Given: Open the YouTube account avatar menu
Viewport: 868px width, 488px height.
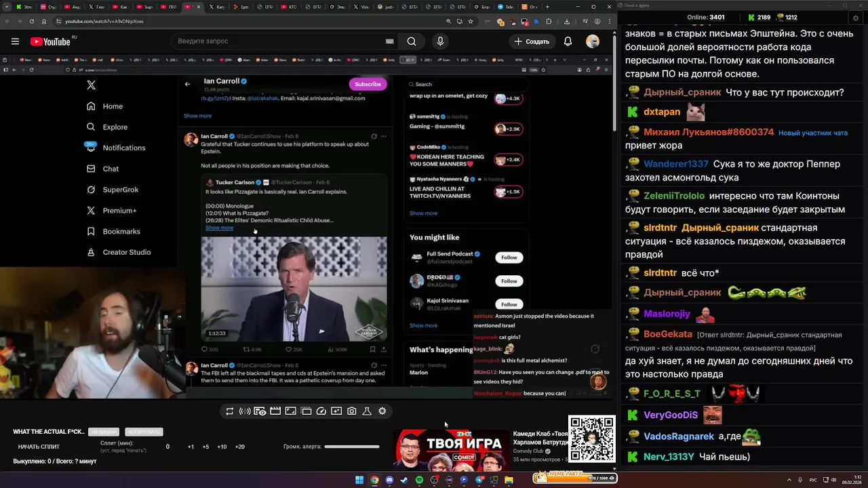Looking at the screenshot, I should point(593,41).
